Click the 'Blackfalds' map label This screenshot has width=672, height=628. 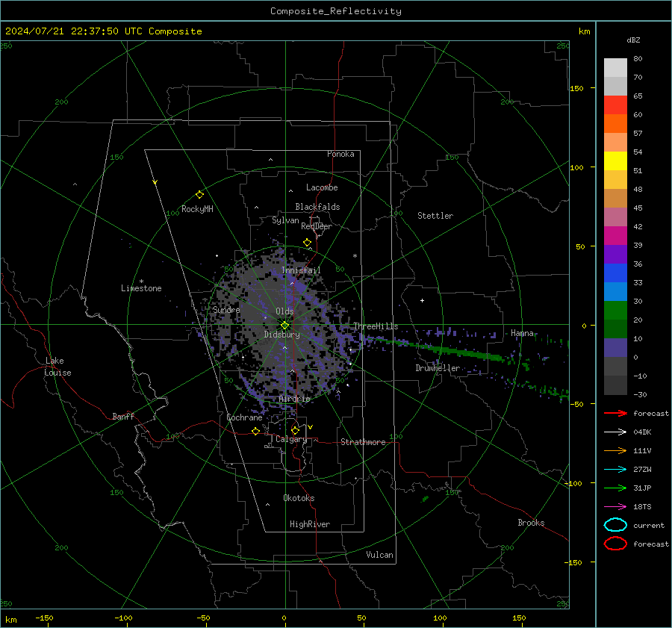click(317, 207)
